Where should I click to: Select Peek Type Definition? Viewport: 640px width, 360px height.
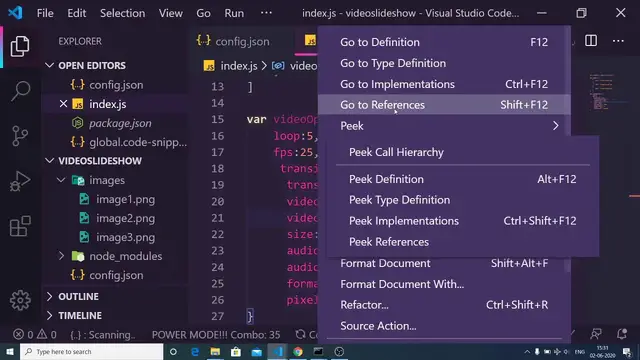[463, 200]
